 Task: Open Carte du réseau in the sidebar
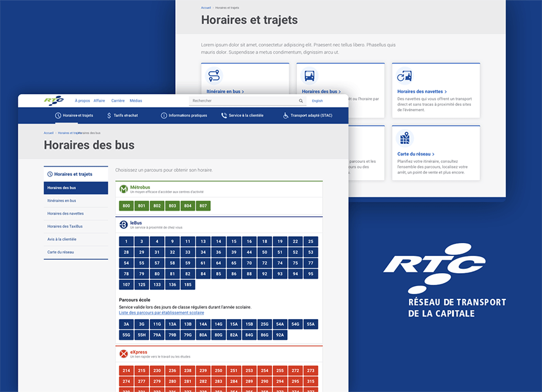[76, 252]
